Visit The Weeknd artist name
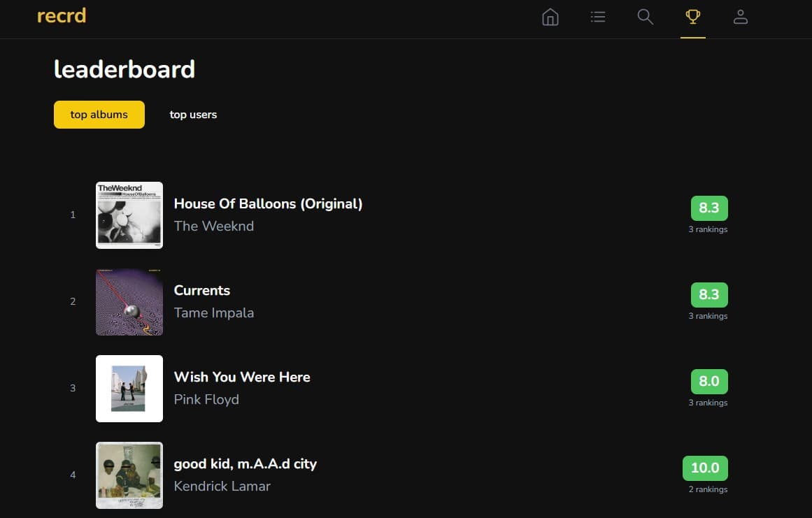Viewport: 812px width, 518px height. click(214, 226)
